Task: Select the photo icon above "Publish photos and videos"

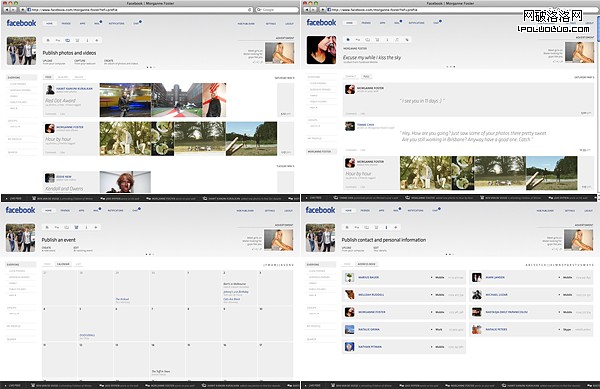Action: coord(67,40)
